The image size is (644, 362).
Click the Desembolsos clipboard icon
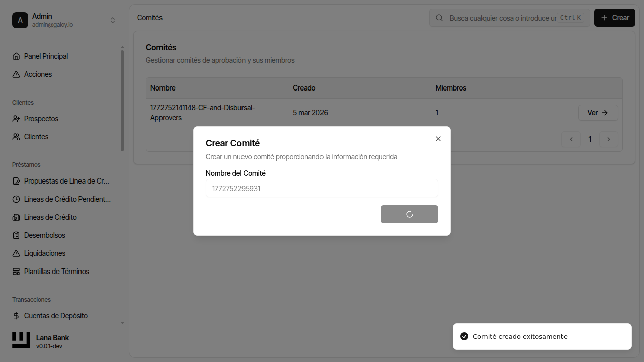(x=16, y=235)
